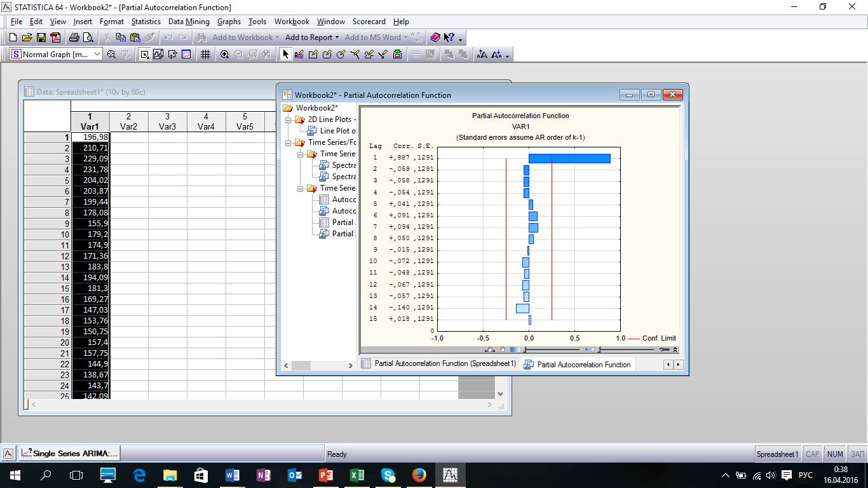Toggle the NUM indicator in status bar
Image resolution: width=868 pixels, height=488 pixels.
835,454
